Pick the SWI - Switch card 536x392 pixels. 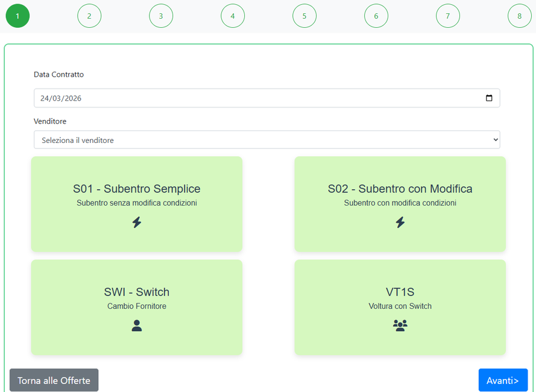pos(137,308)
